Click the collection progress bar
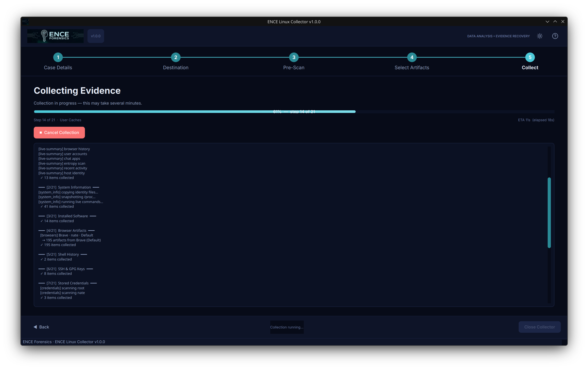Screen dimensions: 588x370 294,111
